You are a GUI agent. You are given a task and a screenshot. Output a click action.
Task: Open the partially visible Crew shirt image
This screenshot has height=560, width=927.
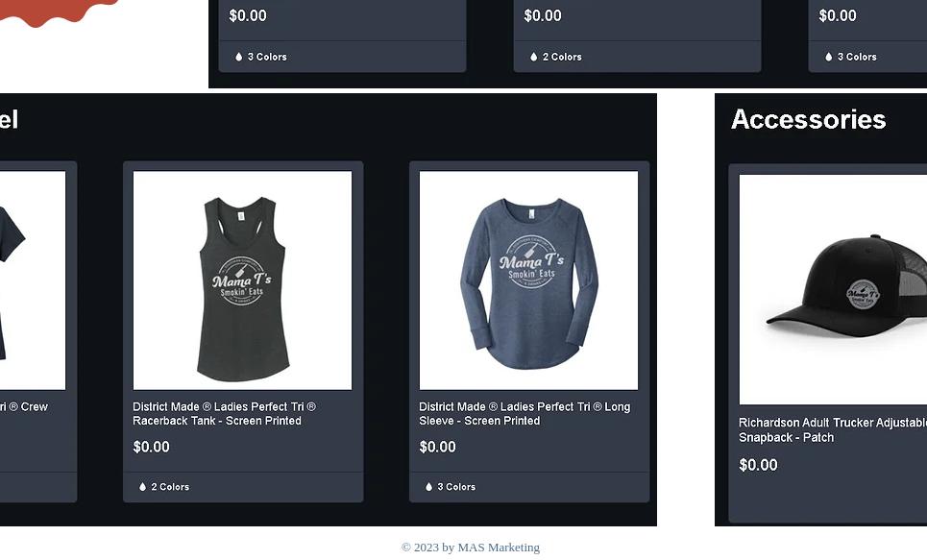(33, 280)
